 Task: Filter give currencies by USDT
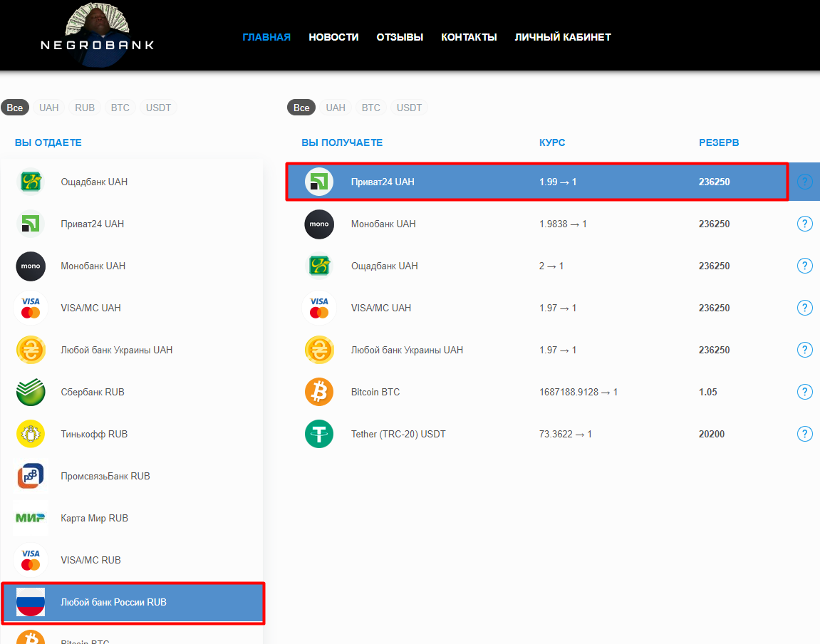point(158,108)
